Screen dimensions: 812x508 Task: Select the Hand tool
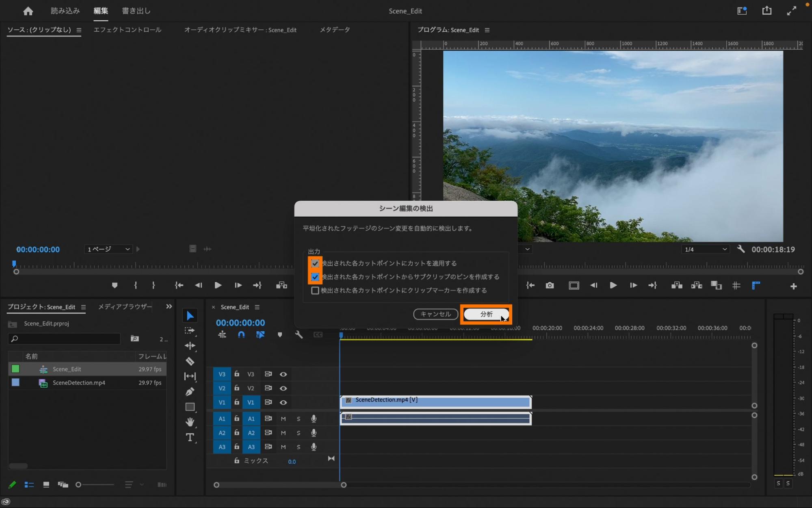pyautogui.click(x=190, y=422)
